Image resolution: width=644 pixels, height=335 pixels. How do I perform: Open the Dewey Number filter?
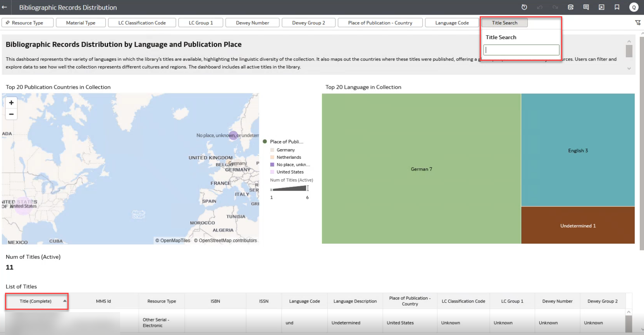coord(252,23)
